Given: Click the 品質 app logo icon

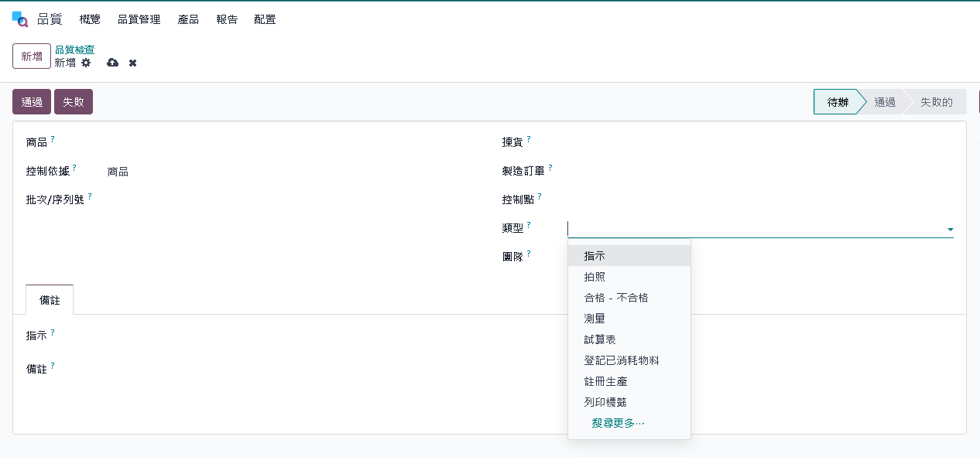Looking at the screenshot, I should (x=20, y=19).
